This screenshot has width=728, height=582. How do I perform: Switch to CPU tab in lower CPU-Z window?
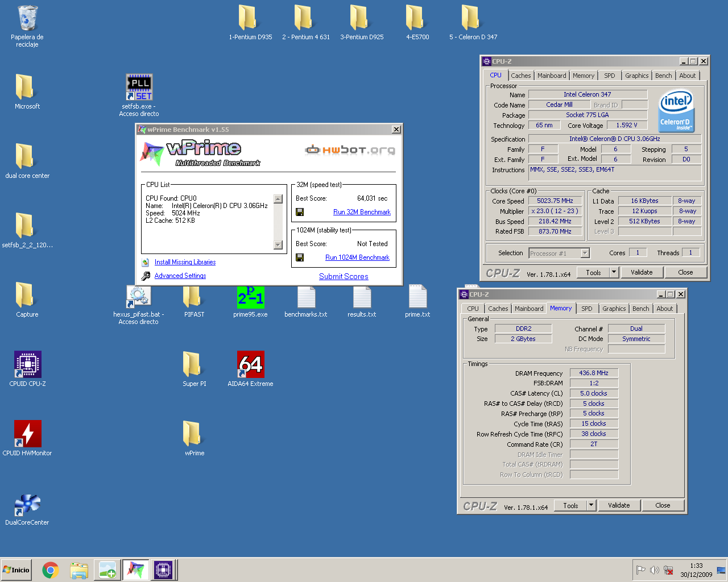click(473, 309)
